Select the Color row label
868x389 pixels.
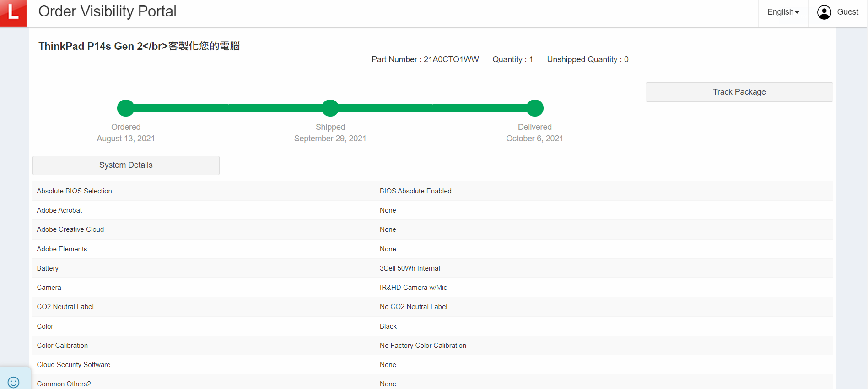tap(45, 326)
